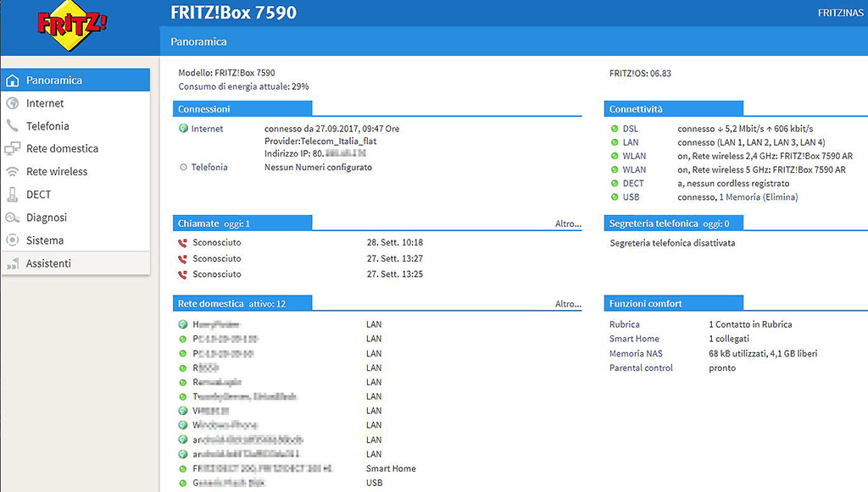
Task: Click the Elimina link next to USB Memoria
Action: pos(779,197)
